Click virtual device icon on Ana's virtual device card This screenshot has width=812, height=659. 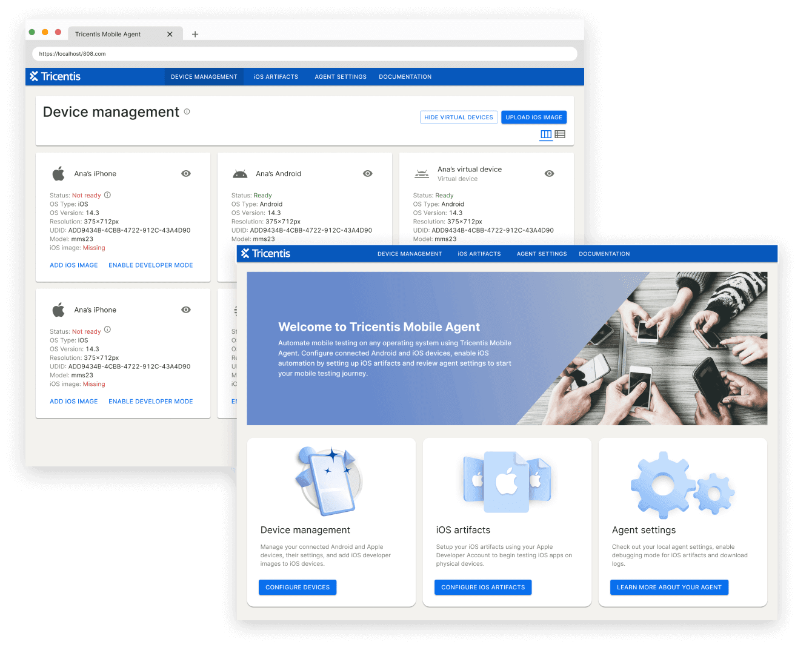422,174
